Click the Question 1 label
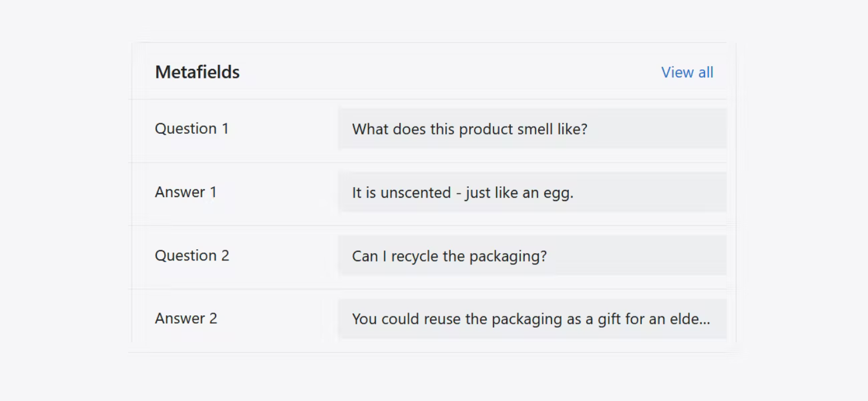Image resolution: width=868 pixels, height=401 pixels. [x=192, y=128]
